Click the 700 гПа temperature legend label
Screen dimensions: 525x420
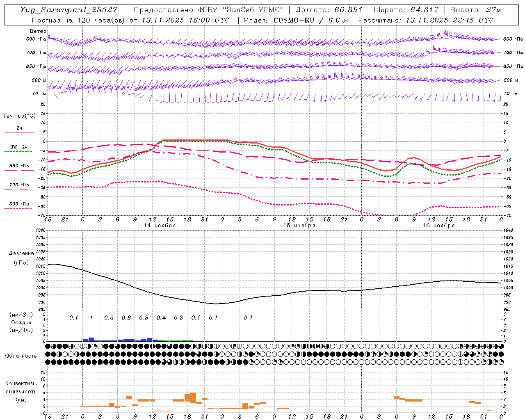point(19,185)
